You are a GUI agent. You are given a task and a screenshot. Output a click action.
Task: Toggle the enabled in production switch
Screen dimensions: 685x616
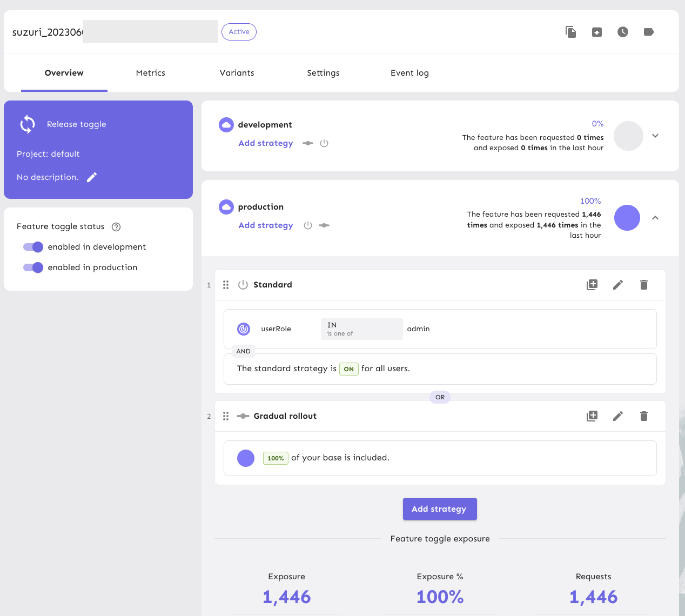point(33,267)
